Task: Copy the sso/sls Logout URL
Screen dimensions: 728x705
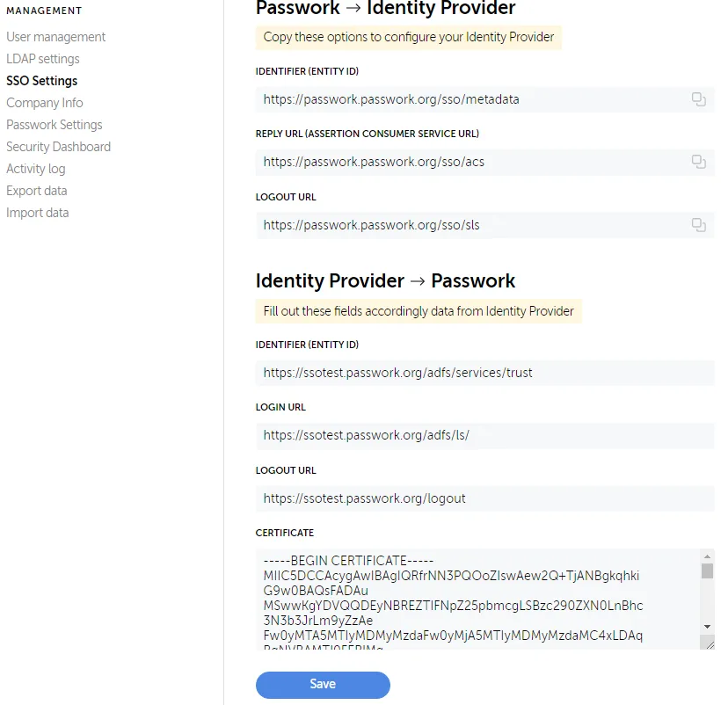Action: click(x=699, y=225)
